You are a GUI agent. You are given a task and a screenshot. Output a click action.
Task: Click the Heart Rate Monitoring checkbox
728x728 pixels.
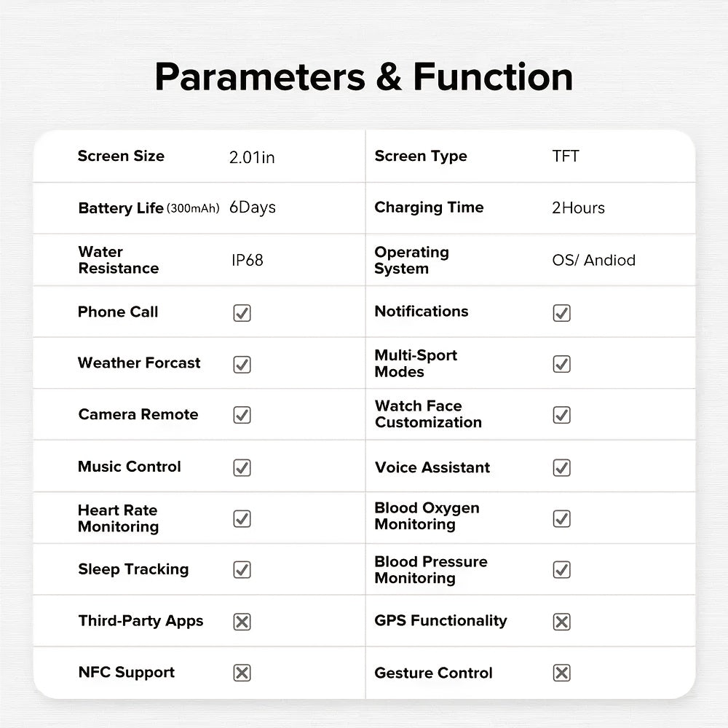(242, 518)
